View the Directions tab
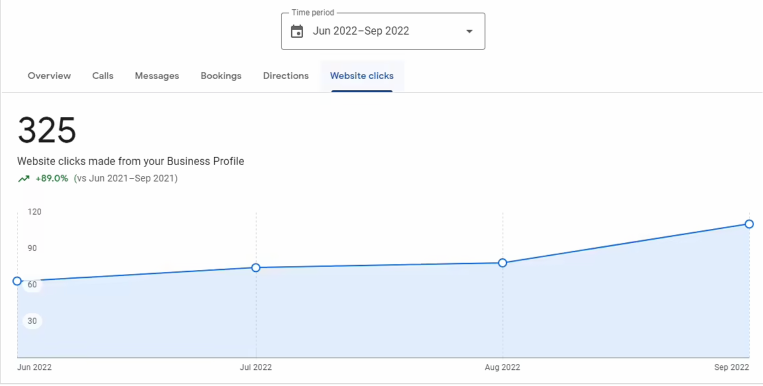763x386 pixels. (x=286, y=76)
